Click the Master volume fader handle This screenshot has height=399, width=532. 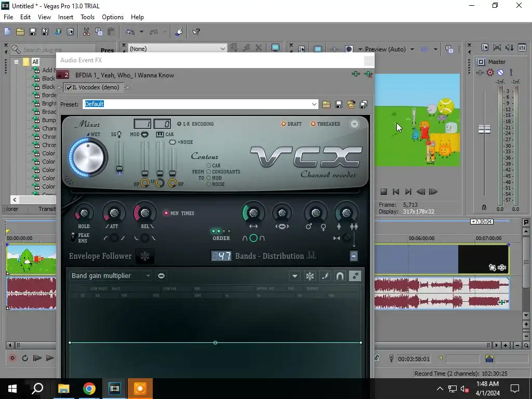[x=484, y=129]
